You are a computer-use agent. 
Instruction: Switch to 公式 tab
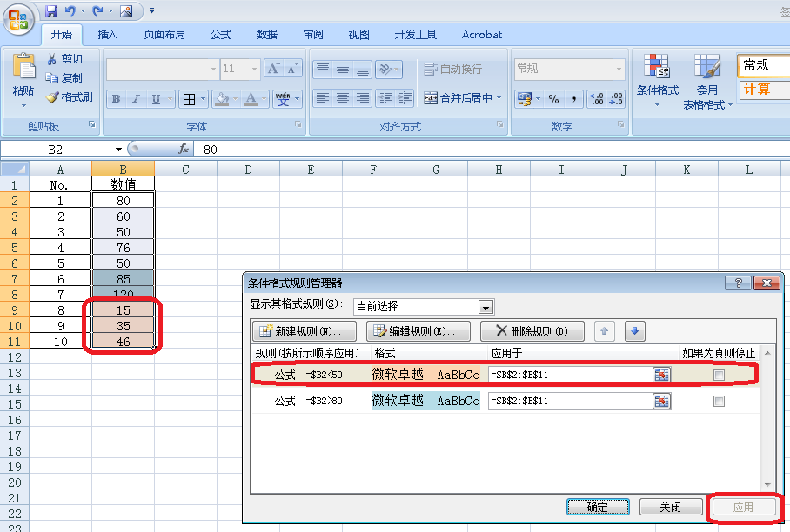click(x=221, y=34)
